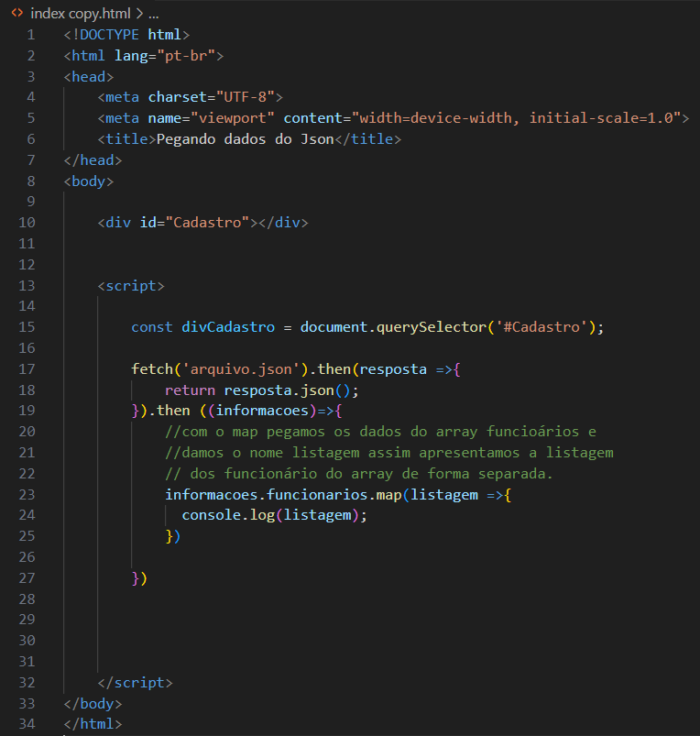Open the breadcrumb ellipsis symbol path
This screenshot has width=700, height=736.
(153, 15)
